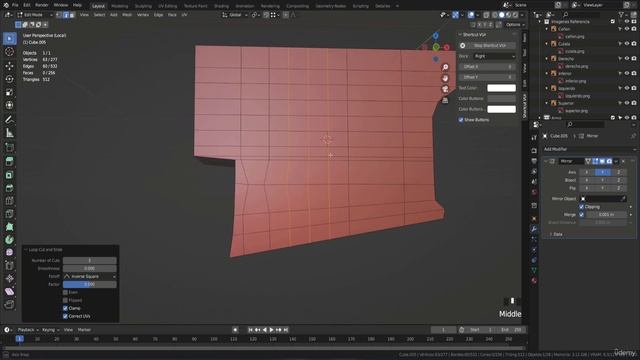Select the Loop Cut tool

[x=9, y=201]
